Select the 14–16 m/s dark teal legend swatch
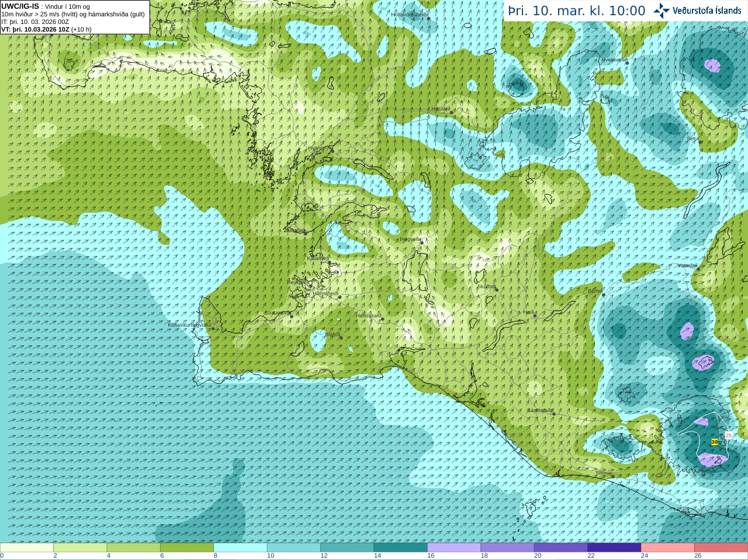The width and height of the screenshot is (748, 560). click(400, 548)
